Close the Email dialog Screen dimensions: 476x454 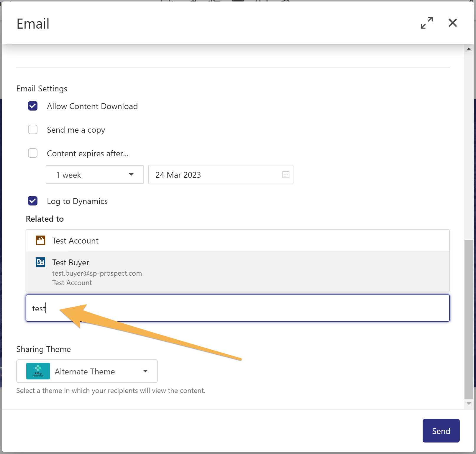tap(452, 23)
